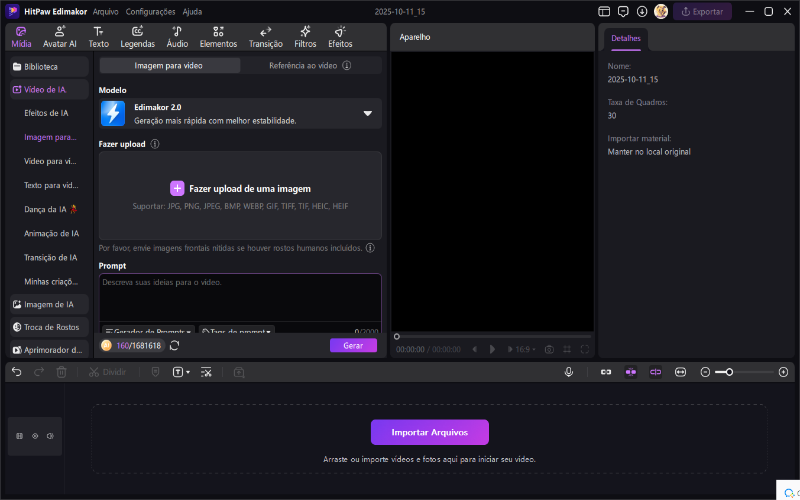Screen dimensions: 800x500
Task: Click into the Prompt description text field
Action: [240, 297]
